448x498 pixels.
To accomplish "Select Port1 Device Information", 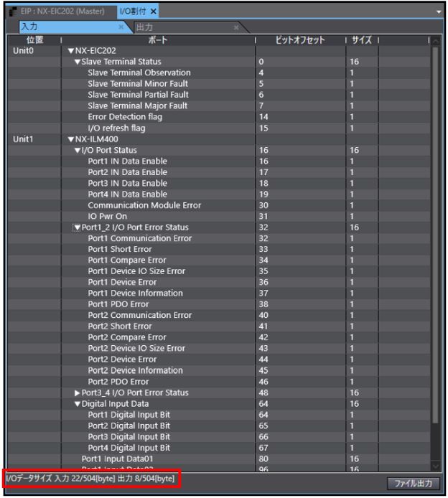I will click(x=219, y=293).
